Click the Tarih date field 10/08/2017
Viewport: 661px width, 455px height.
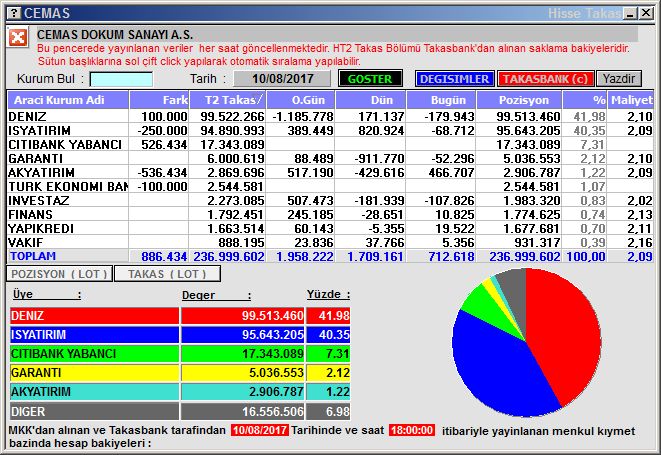(282, 78)
